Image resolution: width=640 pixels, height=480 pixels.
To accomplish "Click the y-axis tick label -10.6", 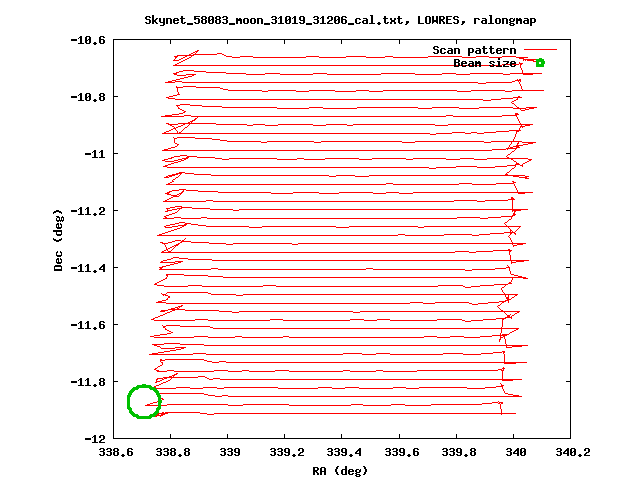I will click(x=88, y=40).
